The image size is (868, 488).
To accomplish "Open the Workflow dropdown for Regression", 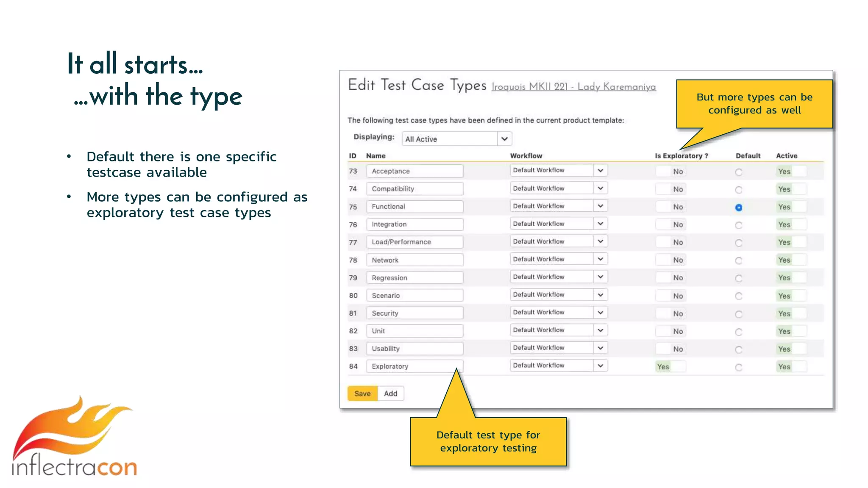I will pos(559,277).
